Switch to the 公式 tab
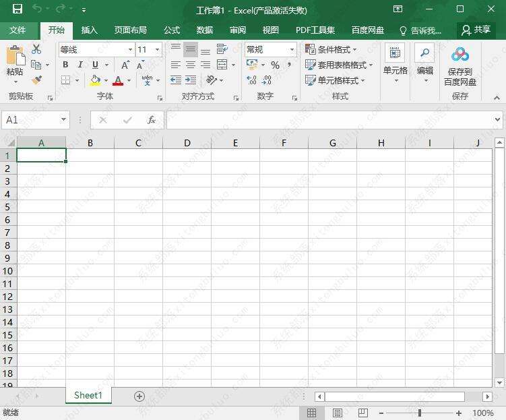Viewport: 506px width, 420px height. pyautogui.click(x=172, y=30)
